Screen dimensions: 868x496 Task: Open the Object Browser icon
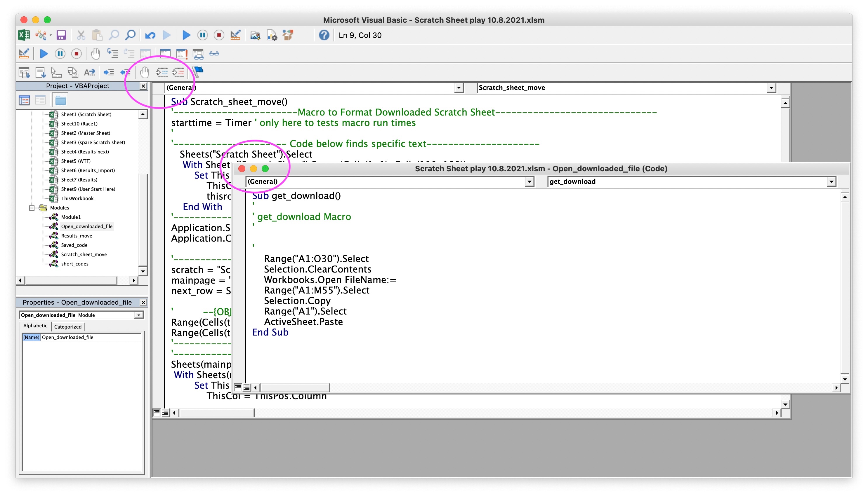(288, 35)
